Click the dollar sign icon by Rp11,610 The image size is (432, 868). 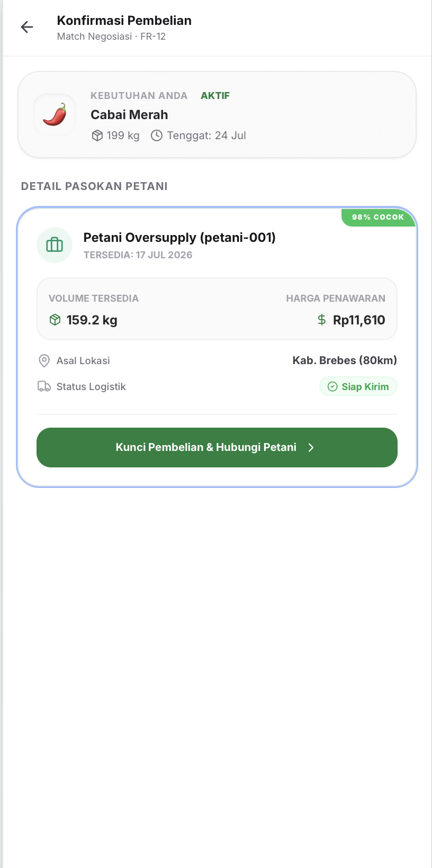[321, 320]
